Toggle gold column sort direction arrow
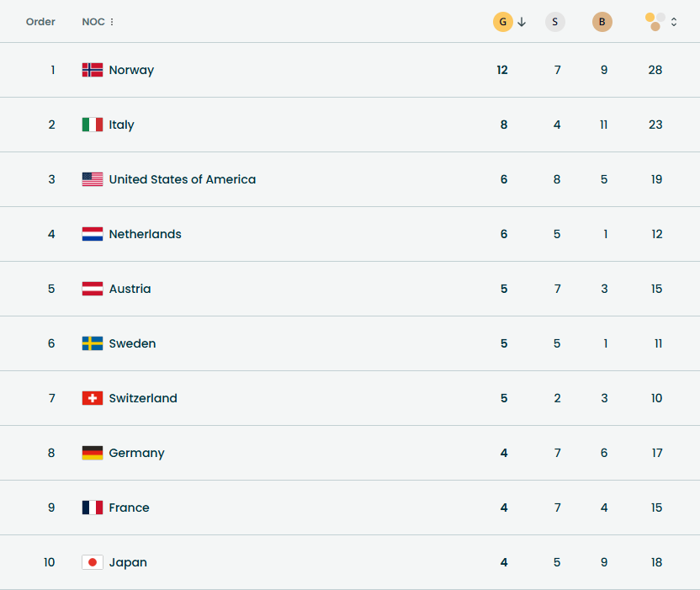This screenshot has width=700, height=590. point(522,22)
